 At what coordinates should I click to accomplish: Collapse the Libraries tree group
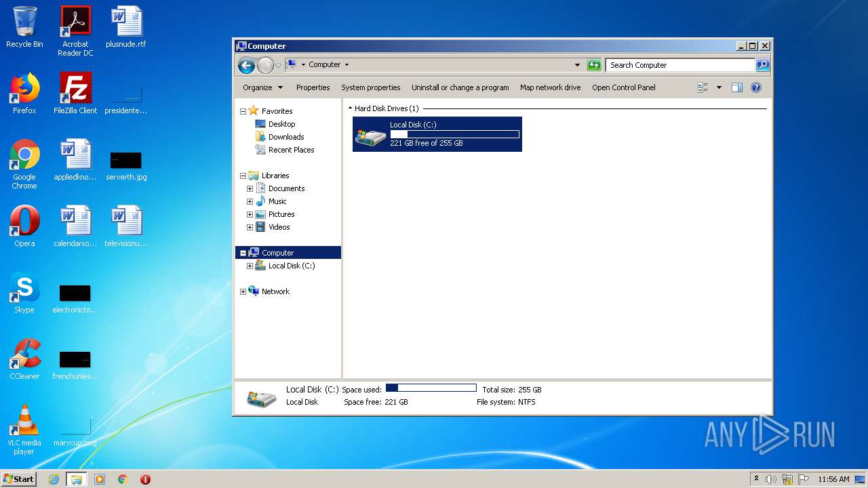tap(243, 176)
